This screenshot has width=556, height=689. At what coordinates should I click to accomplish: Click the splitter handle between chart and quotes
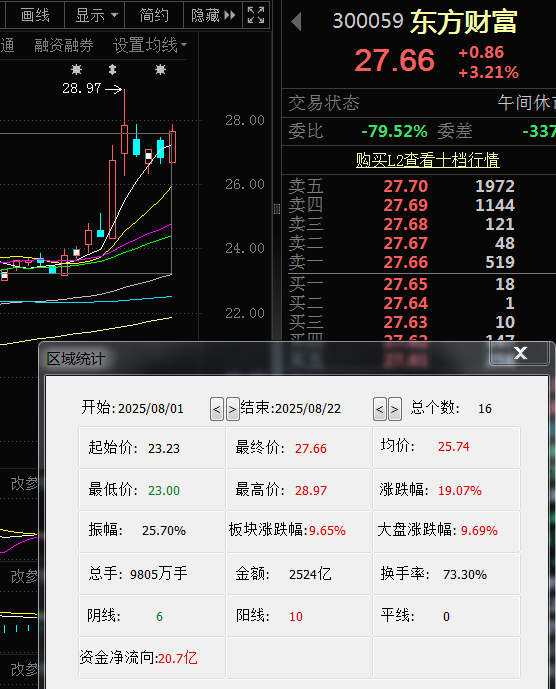[x=277, y=209]
